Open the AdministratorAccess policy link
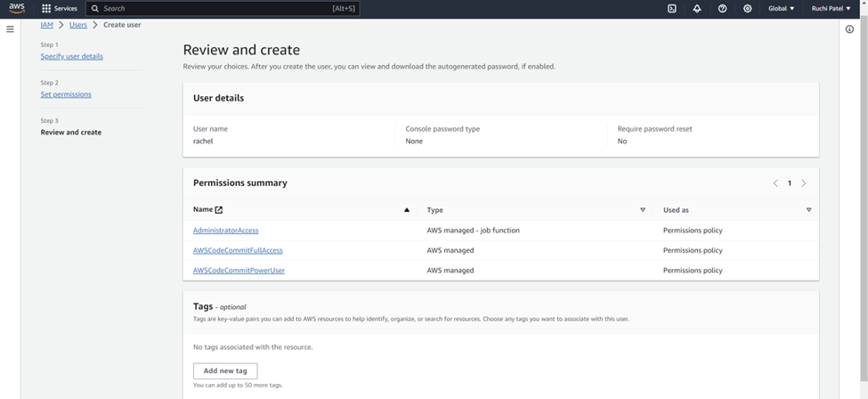 225,230
